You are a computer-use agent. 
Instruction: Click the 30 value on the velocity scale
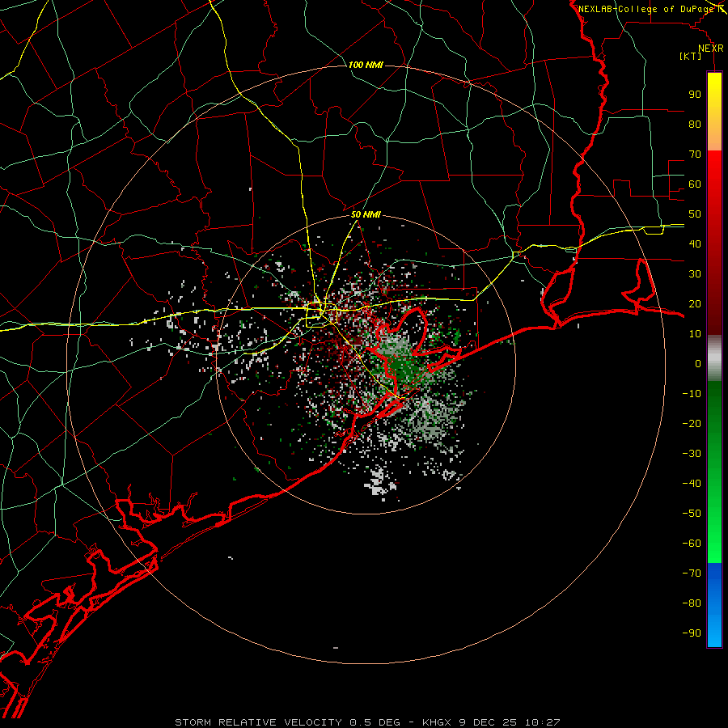(x=695, y=274)
